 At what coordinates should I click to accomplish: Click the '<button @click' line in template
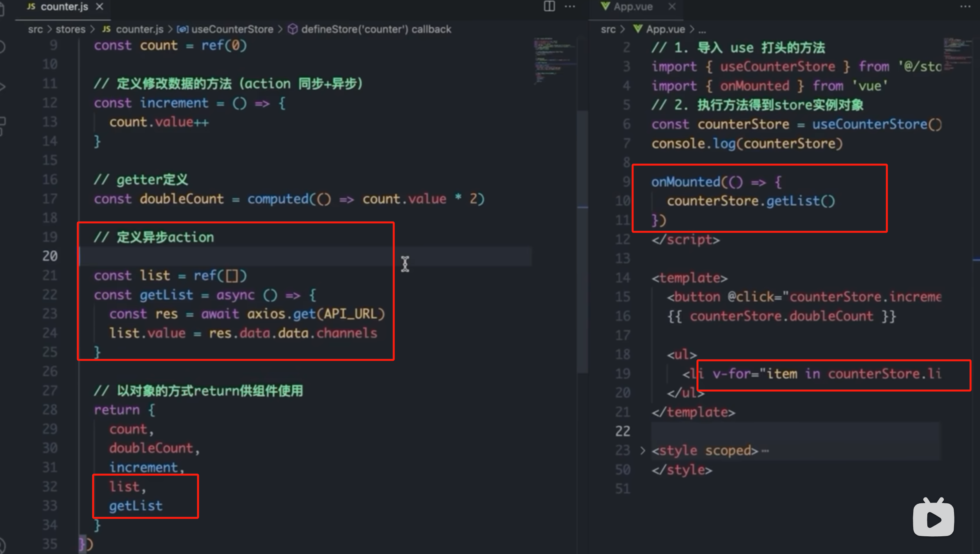click(804, 297)
